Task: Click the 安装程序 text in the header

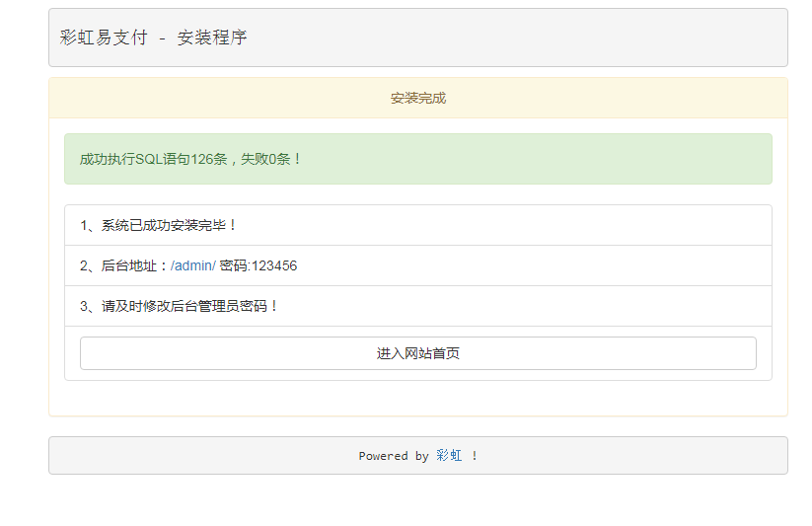Action: click(212, 38)
